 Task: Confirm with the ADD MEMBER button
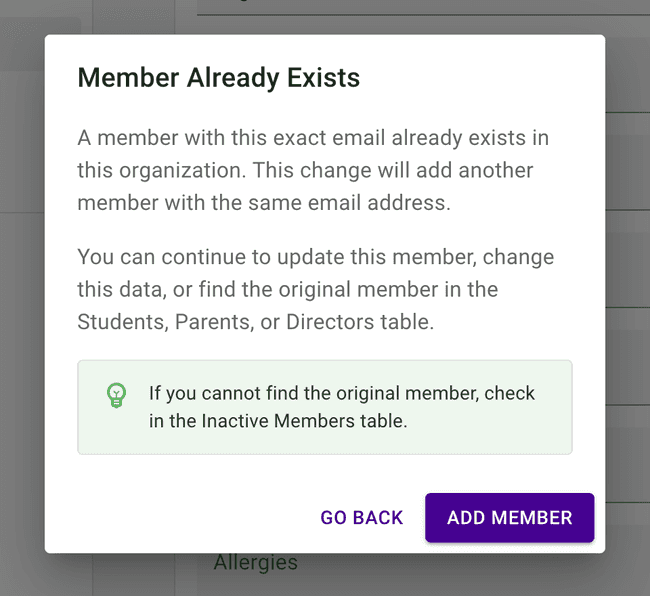point(509,518)
